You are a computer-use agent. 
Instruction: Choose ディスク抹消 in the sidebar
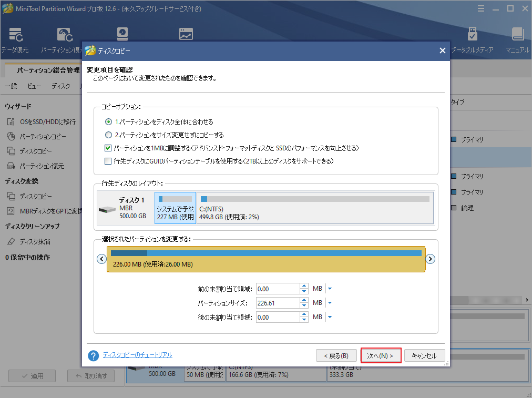pos(35,242)
